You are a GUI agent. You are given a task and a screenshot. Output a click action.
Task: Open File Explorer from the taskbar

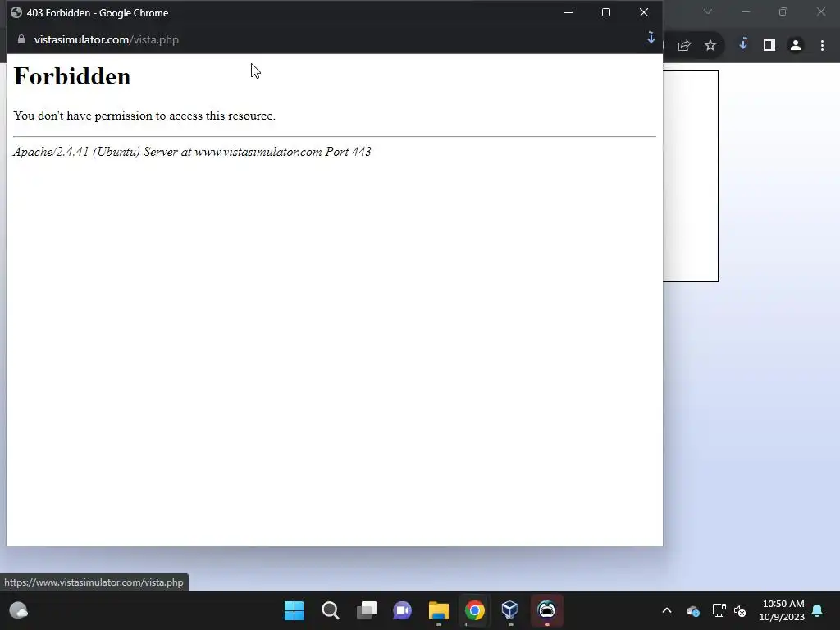point(439,610)
